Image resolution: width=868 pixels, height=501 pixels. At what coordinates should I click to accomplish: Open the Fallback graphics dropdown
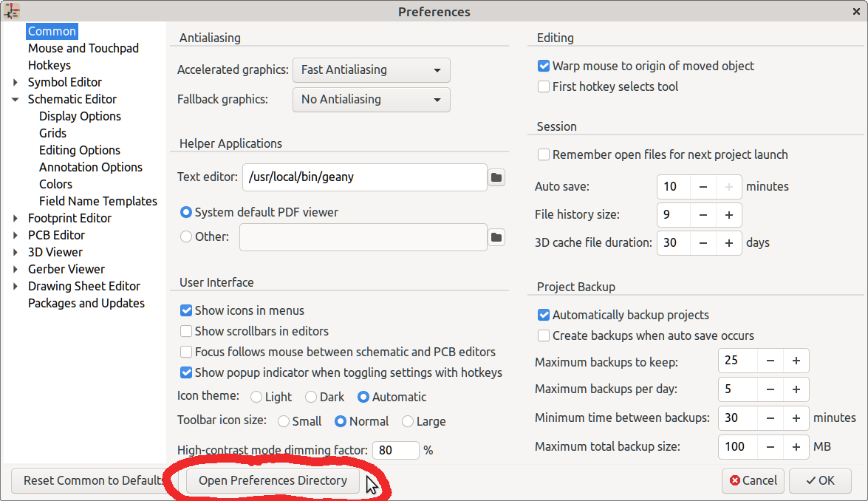click(371, 100)
